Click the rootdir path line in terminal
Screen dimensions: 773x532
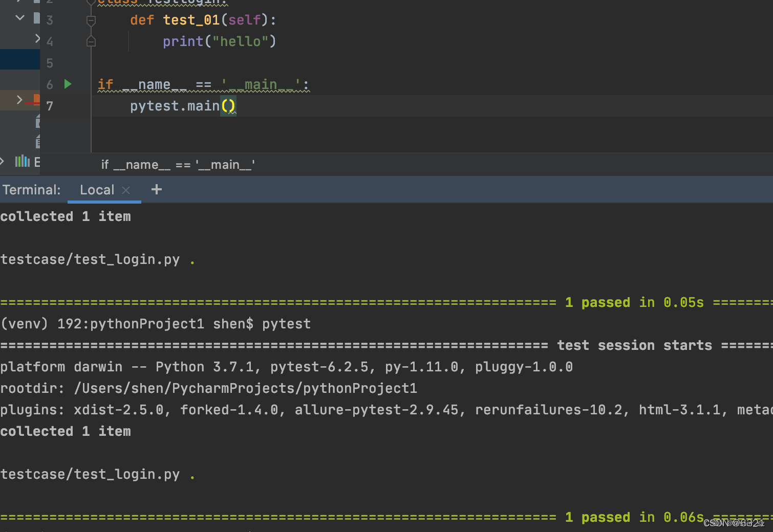[x=209, y=388]
